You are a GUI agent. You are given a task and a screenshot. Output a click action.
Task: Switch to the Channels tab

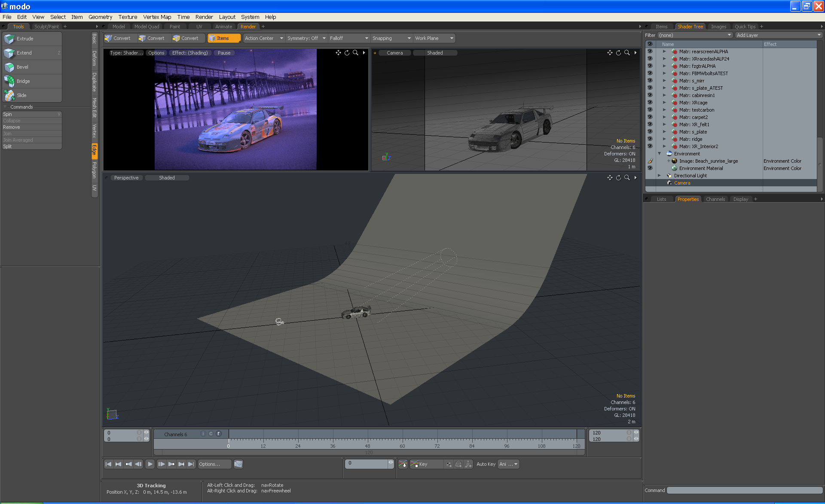pos(715,199)
